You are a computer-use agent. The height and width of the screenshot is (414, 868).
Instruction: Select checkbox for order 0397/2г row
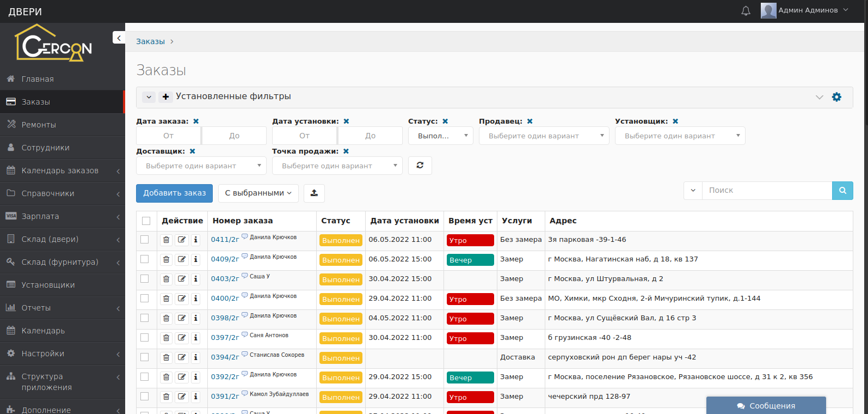coord(145,338)
